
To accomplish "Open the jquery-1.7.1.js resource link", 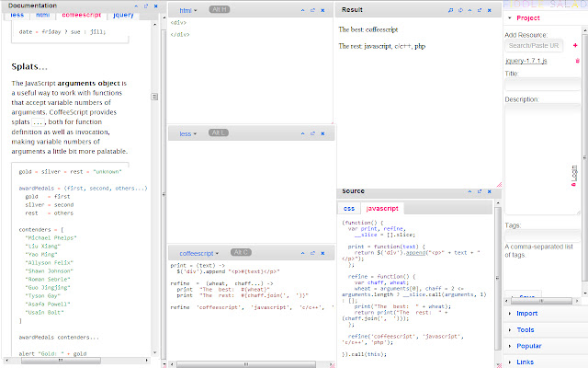I will pos(526,61).
